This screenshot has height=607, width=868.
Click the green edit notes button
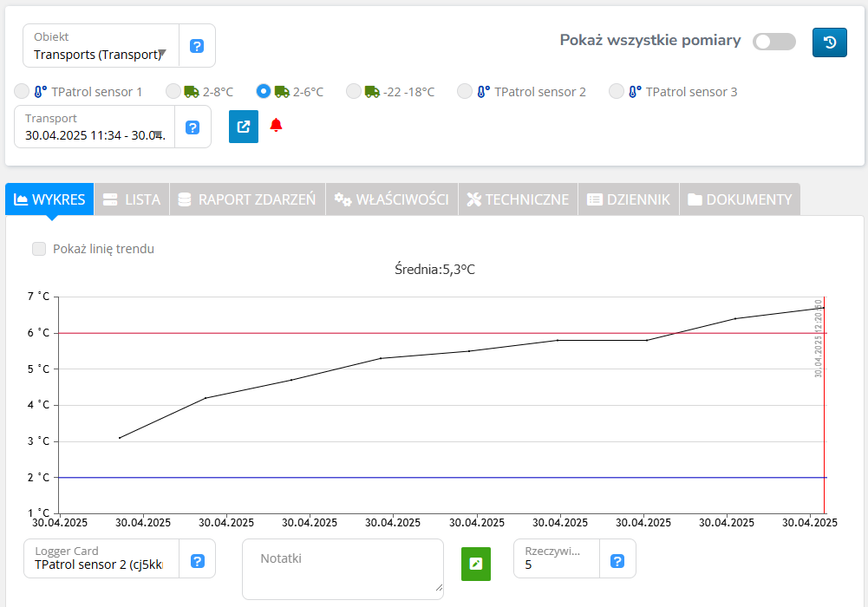coord(475,564)
